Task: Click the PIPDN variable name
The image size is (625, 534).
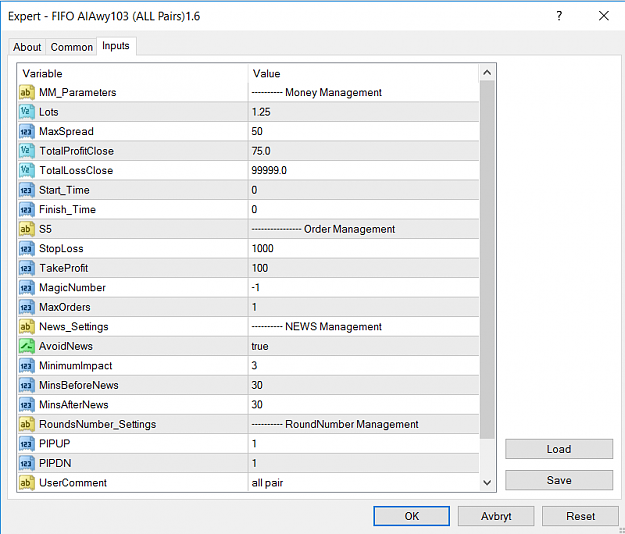Action: tap(55, 463)
